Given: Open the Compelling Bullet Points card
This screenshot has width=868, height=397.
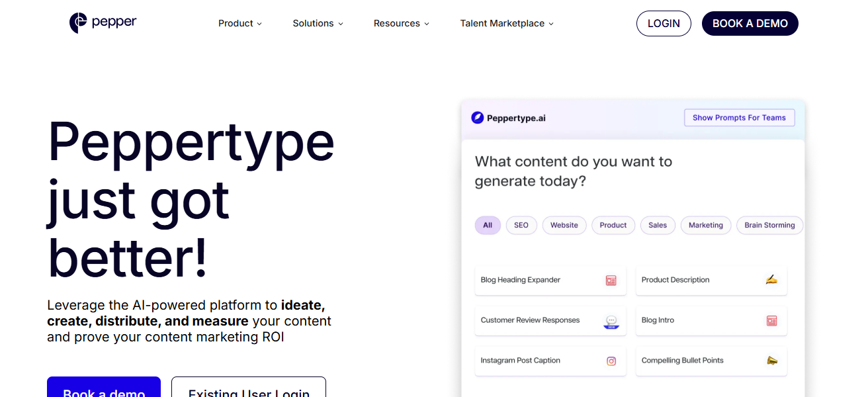Looking at the screenshot, I should tap(711, 361).
